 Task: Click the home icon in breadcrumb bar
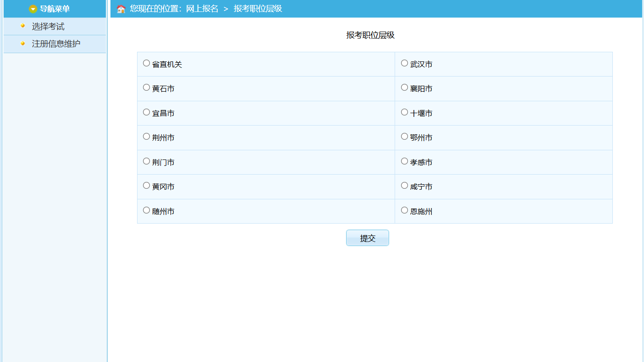pos(121,9)
